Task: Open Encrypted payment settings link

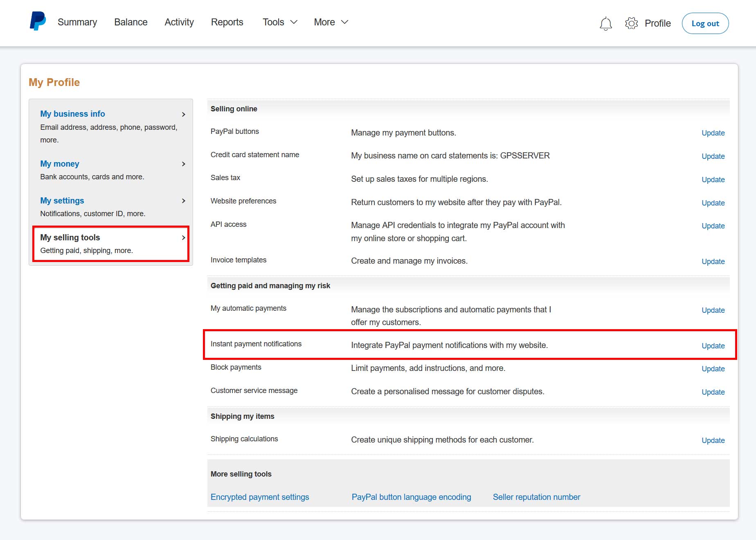Action: click(260, 497)
